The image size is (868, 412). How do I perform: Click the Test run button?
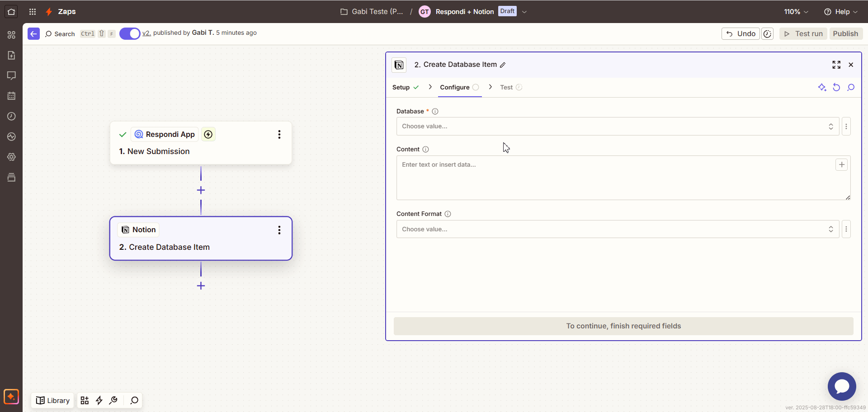click(x=803, y=34)
